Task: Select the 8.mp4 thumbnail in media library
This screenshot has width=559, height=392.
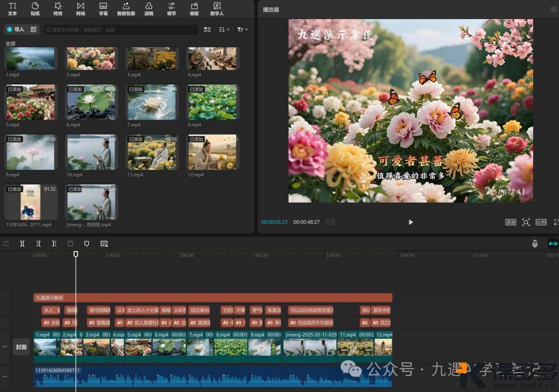Action: click(x=213, y=102)
